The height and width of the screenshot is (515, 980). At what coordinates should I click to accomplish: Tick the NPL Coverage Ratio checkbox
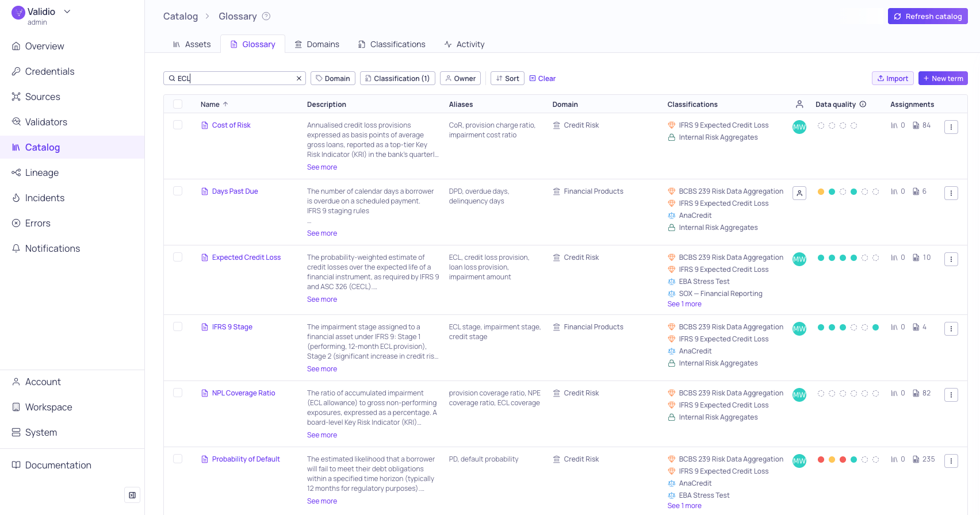pos(178,393)
